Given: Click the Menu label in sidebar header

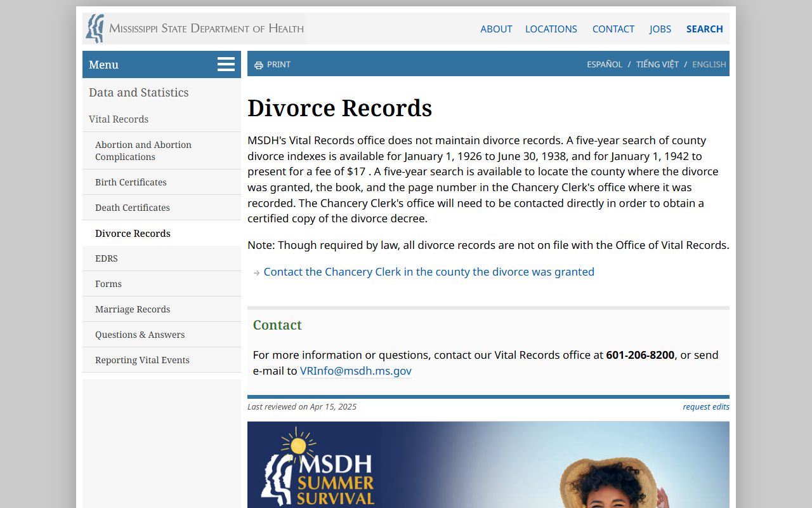Looking at the screenshot, I should [103, 65].
